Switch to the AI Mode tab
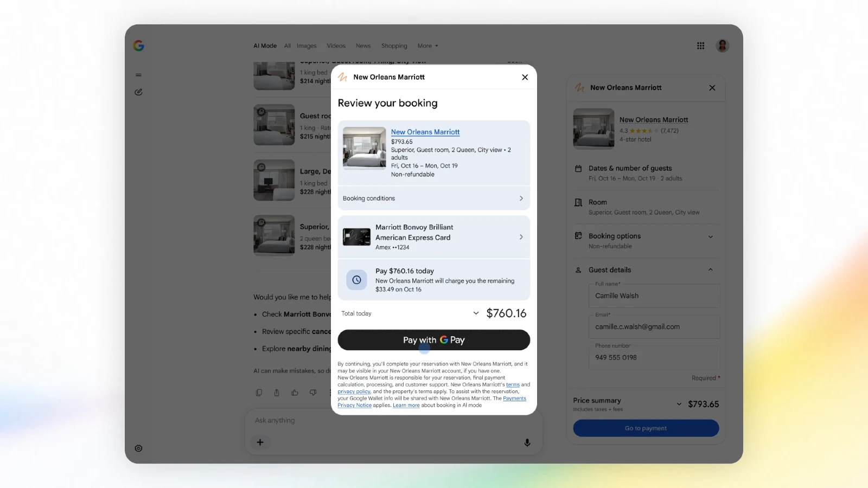 (x=265, y=46)
